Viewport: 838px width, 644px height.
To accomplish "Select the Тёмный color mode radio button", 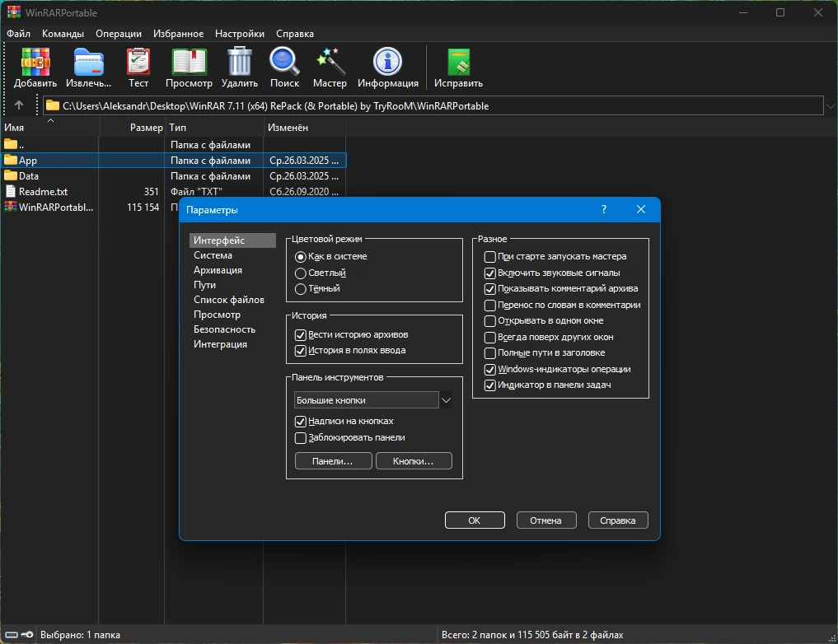I will pos(301,289).
